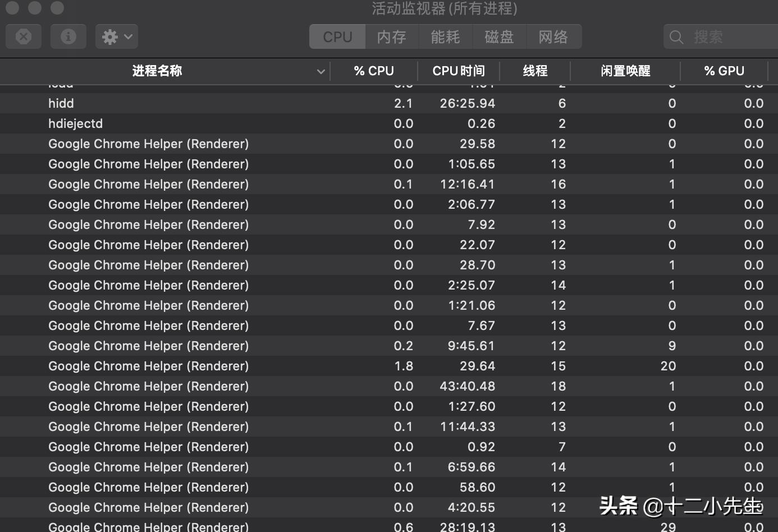Click the CPU time cell 28.70
Image resolution: width=778 pixels, height=532 pixels.
pos(478,265)
